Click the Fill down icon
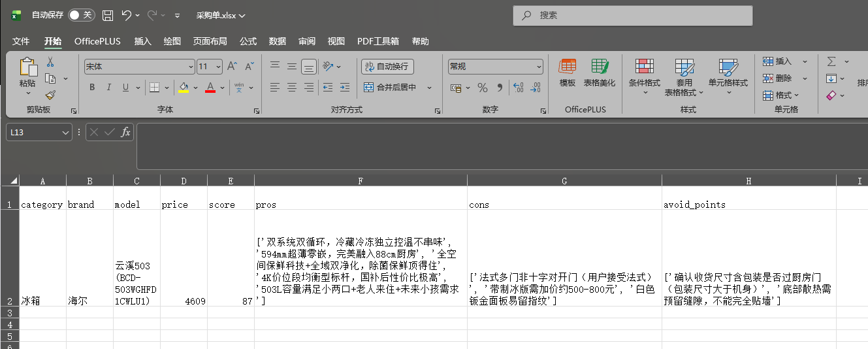 [831, 78]
